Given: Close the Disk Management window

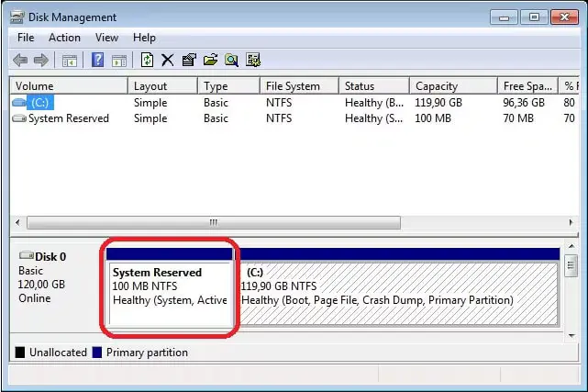Looking at the screenshot, I should [564, 17].
